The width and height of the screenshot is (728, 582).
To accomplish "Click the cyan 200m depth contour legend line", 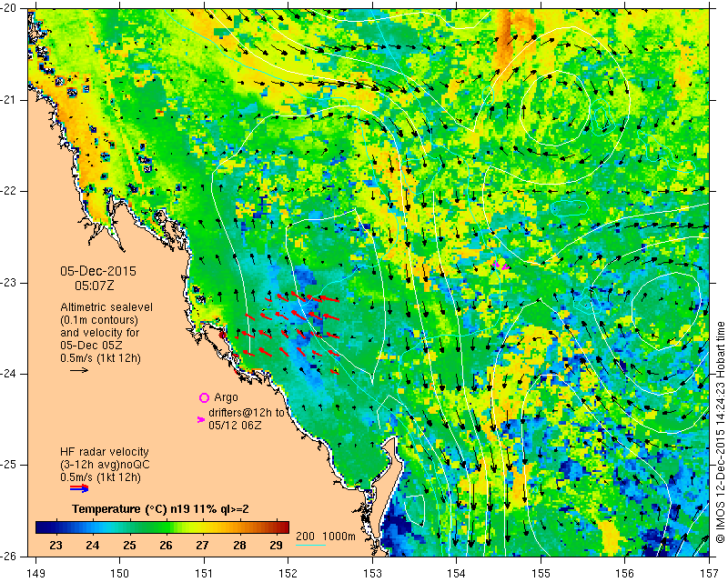I will click(310, 545).
